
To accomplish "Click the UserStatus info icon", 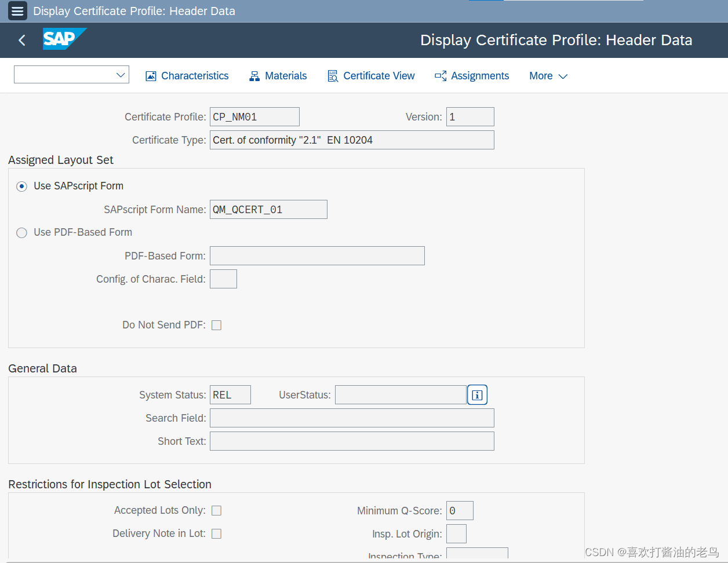I will (477, 394).
